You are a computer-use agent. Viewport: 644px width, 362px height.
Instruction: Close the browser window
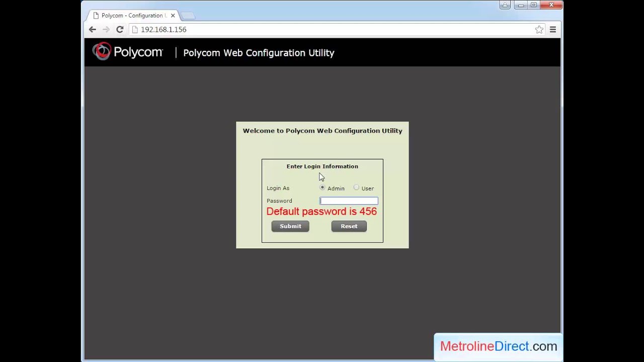[x=551, y=5]
